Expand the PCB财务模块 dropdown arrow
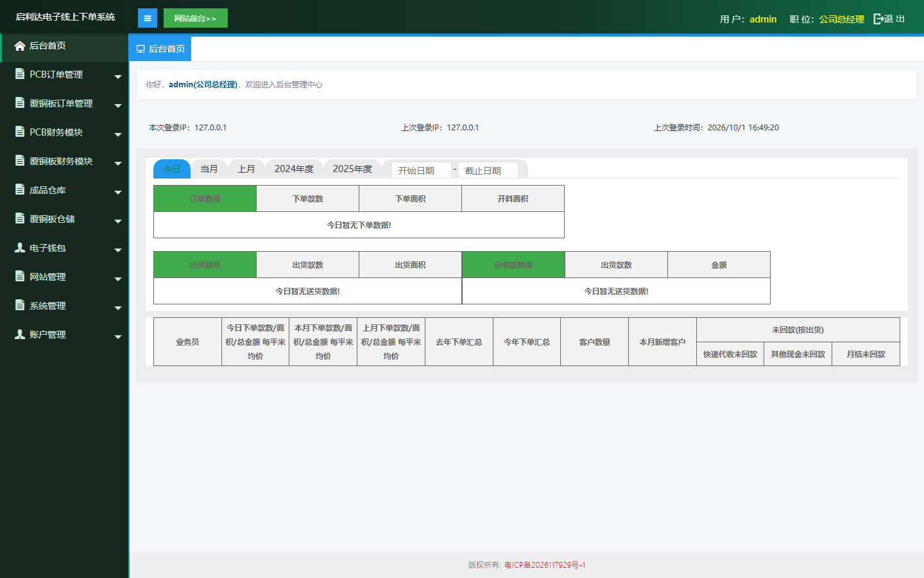 tap(118, 135)
